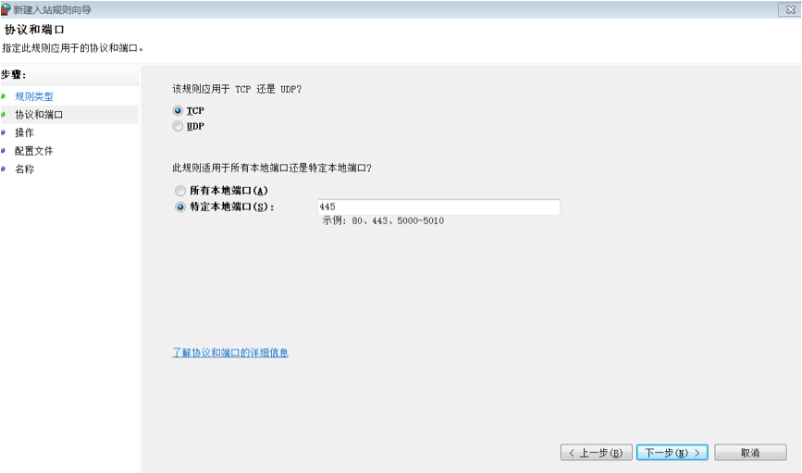
Task: Click the wizard icon in the title bar
Action: click(x=6, y=8)
